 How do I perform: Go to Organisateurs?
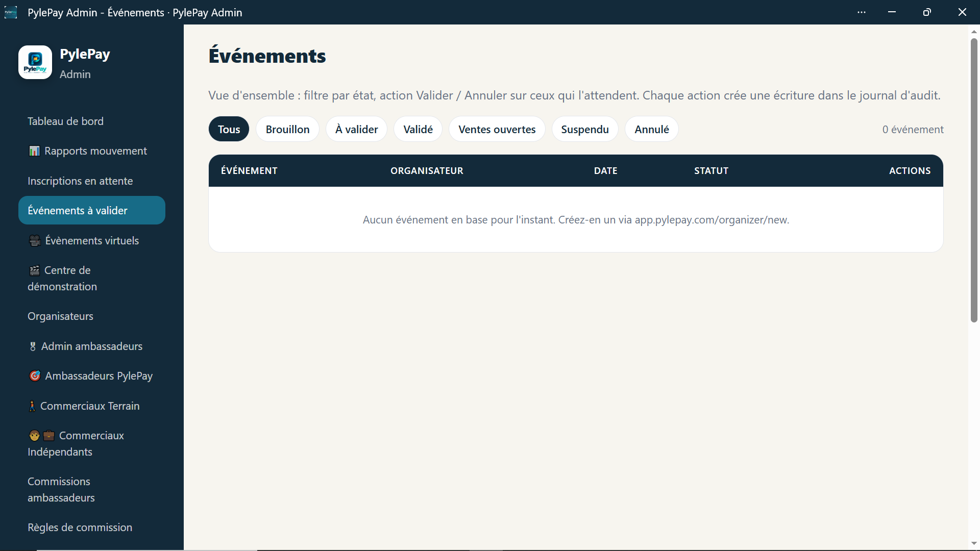tap(92, 316)
